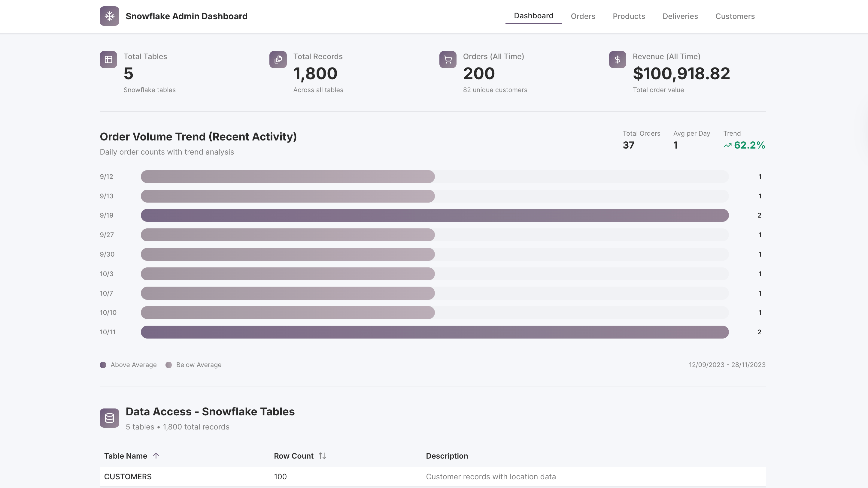Open the Customers navigation link

coord(735,16)
